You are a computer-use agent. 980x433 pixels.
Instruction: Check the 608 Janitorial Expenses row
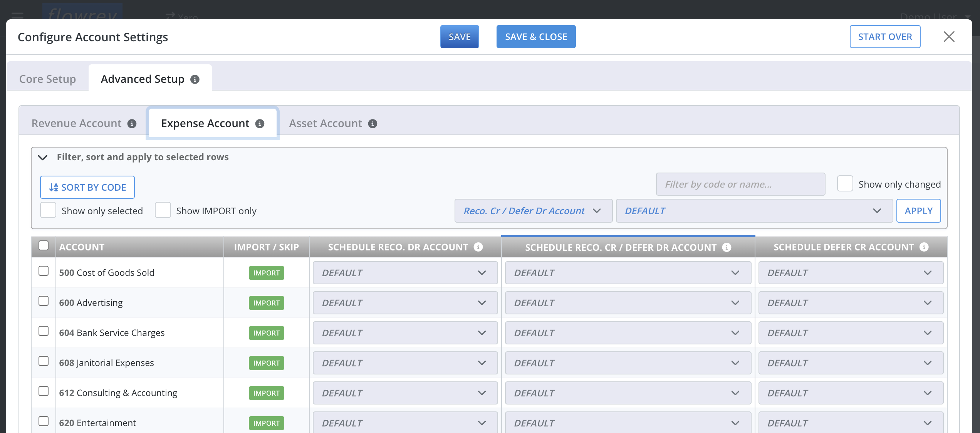coord(44,361)
